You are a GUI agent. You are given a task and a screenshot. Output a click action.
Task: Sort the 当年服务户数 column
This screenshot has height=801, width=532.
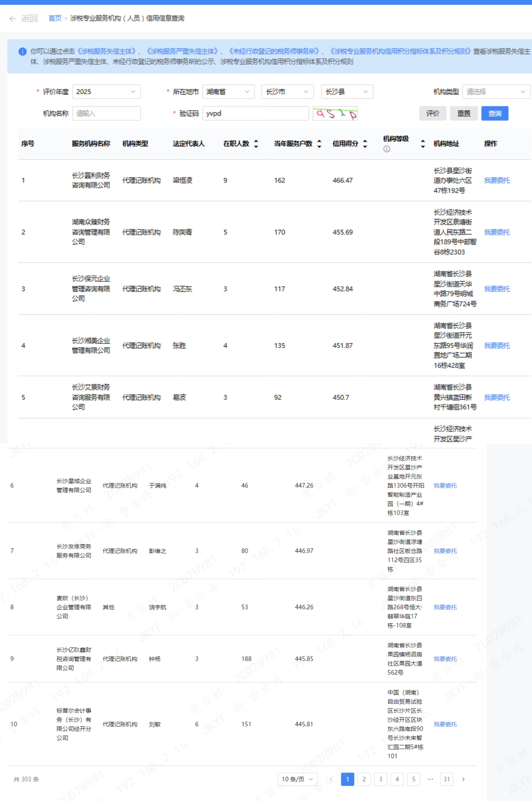(x=319, y=144)
